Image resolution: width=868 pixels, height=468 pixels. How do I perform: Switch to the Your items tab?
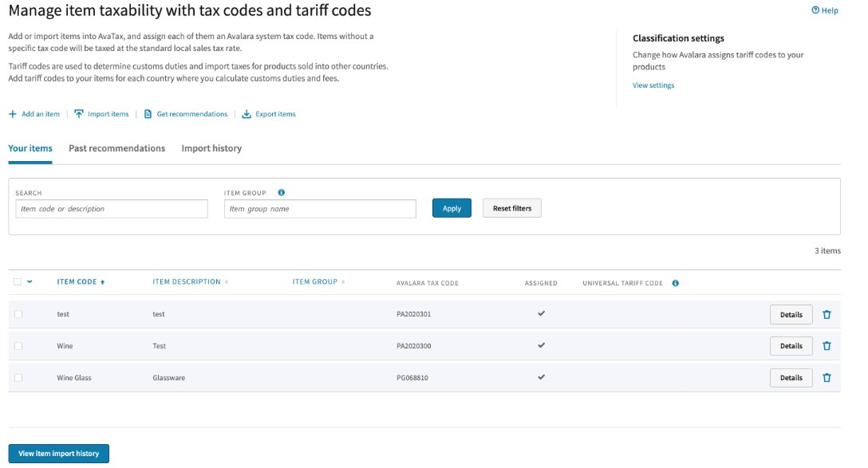pos(30,148)
